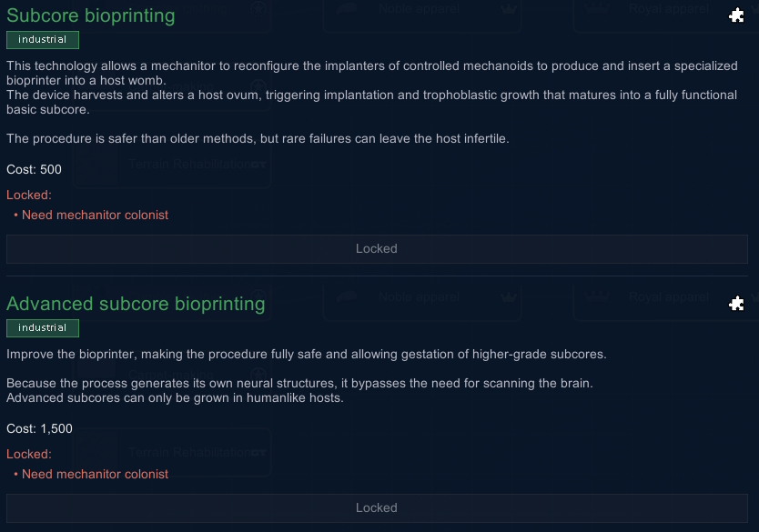Click Locked button below the 1,500-cost research
The height and width of the screenshot is (532, 759).
[x=377, y=507]
